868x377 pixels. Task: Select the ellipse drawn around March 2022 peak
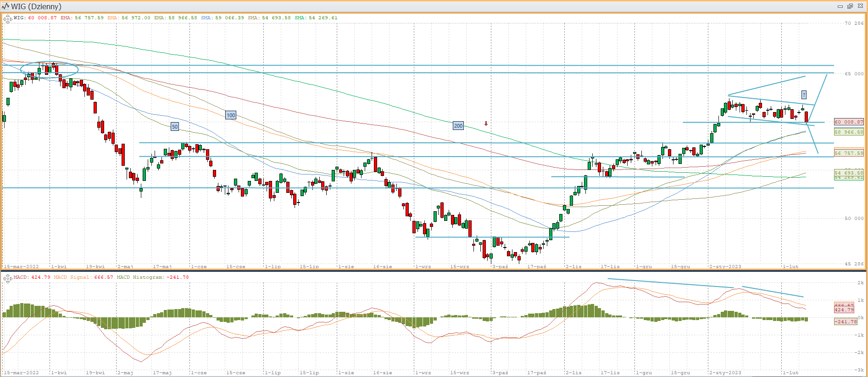(50, 69)
